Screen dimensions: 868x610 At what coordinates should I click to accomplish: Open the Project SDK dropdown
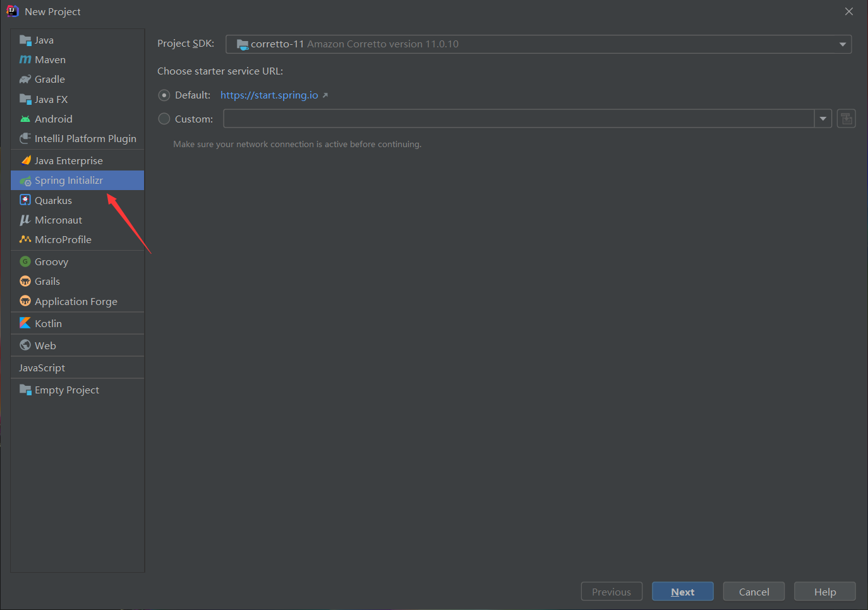538,44
